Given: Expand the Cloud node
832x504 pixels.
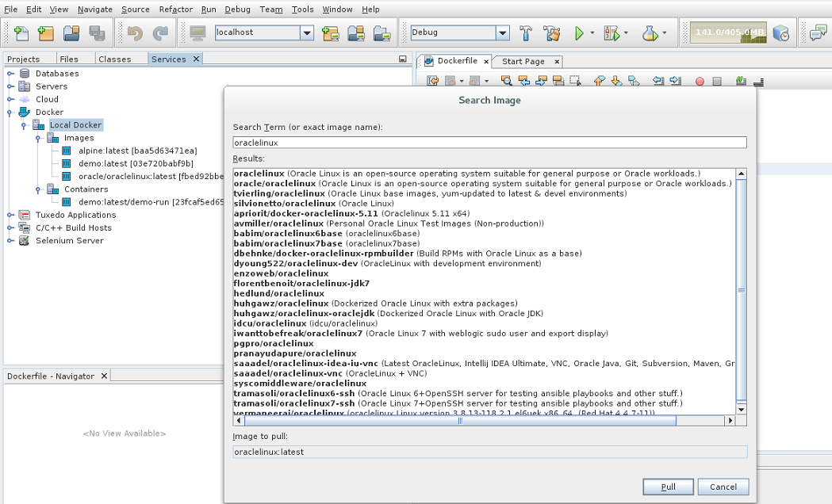Looking at the screenshot, I should (x=10, y=99).
